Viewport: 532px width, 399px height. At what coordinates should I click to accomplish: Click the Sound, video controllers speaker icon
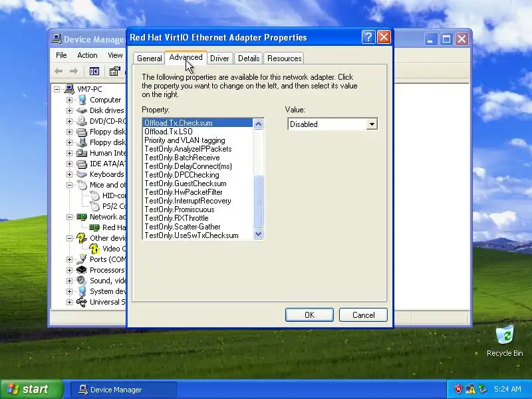[82, 281]
